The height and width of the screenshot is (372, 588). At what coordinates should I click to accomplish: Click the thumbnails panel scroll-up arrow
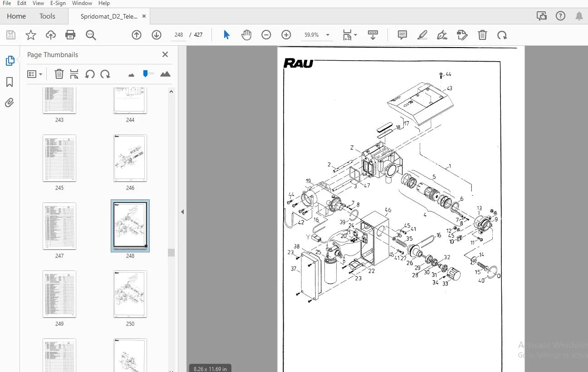[171, 92]
